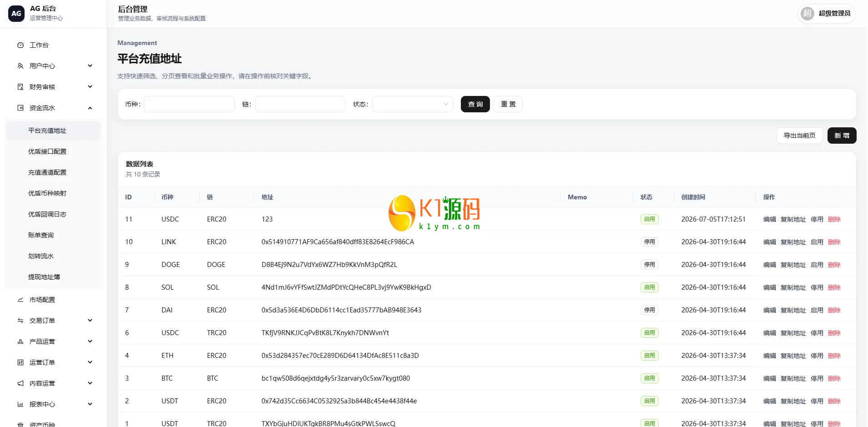The width and height of the screenshot is (868, 427).
Task: Click the 财务审核 document icon
Action: [x=20, y=87]
